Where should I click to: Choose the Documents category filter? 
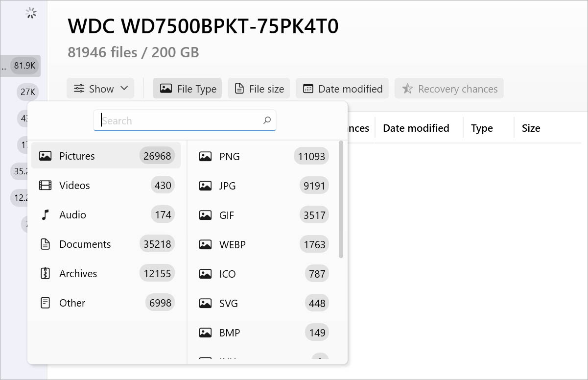pos(85,244)
